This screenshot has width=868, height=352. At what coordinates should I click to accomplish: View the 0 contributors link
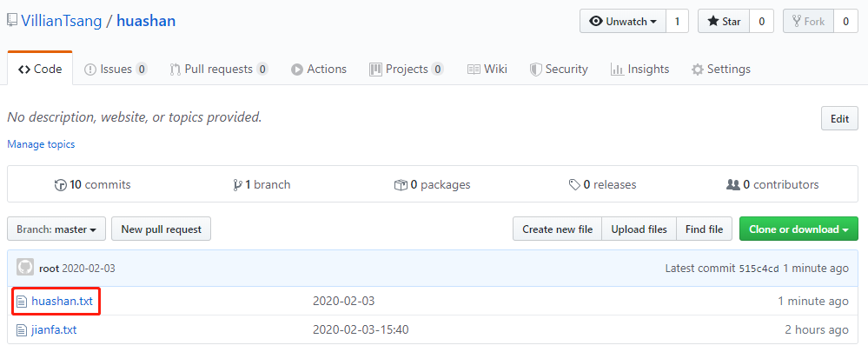(772, 184)
